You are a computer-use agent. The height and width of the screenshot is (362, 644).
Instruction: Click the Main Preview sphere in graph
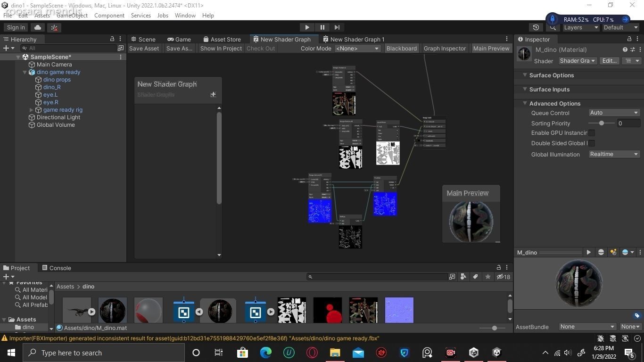pos(471,222)
